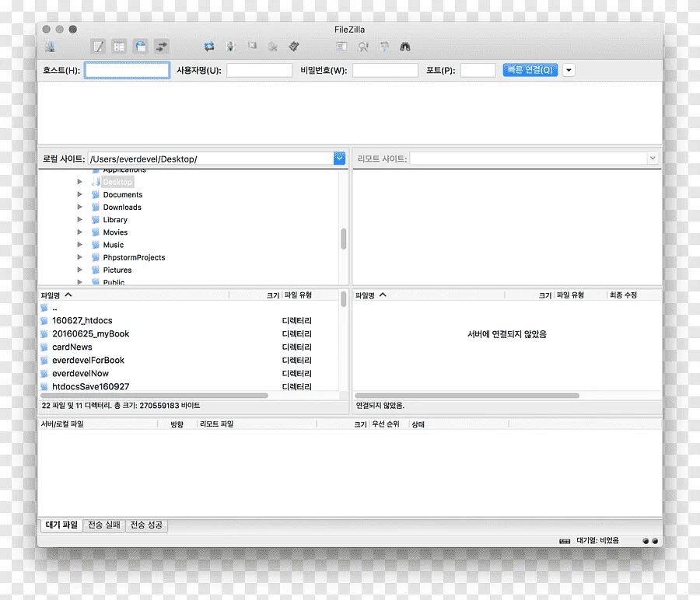Screen dimensions: 700x600
Task: Cancel the current operation icon
Action: coord(252,46)
